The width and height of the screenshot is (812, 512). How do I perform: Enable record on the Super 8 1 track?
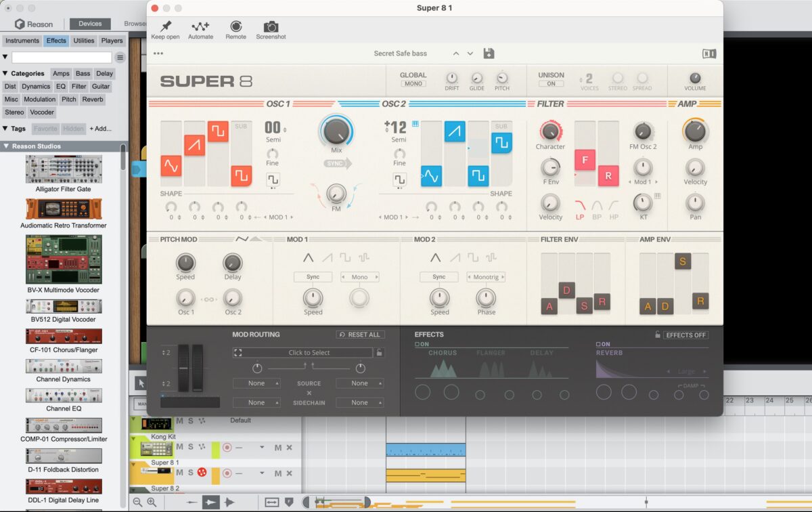tap(227, 472)
